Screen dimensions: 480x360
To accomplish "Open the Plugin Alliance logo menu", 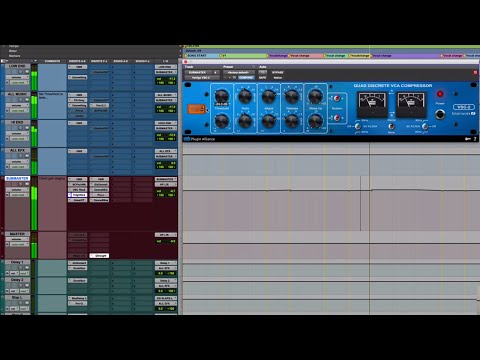I will [x=199, y=139].
